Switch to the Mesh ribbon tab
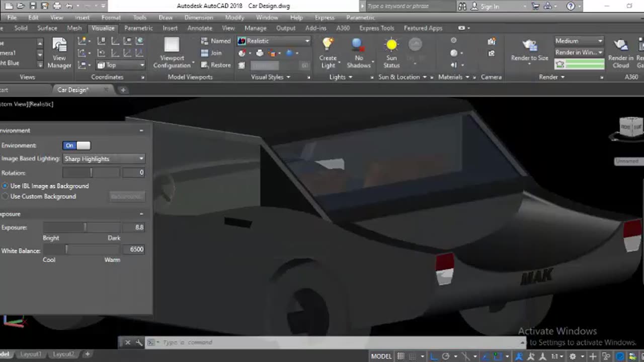 coord(74,28)
